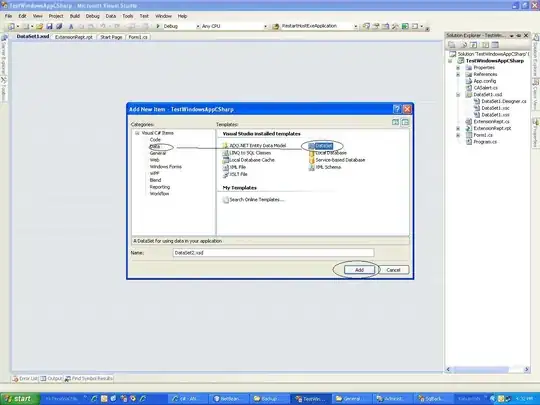The image size is (540, 405).
Task: Click the Open File toolbar icon
Action: tap(40, 26)
